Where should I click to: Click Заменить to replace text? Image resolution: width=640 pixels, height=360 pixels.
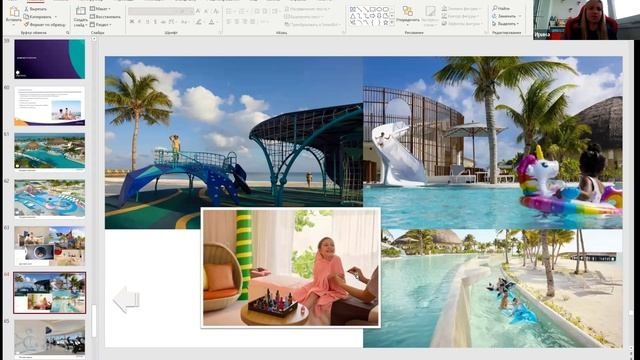504,16
